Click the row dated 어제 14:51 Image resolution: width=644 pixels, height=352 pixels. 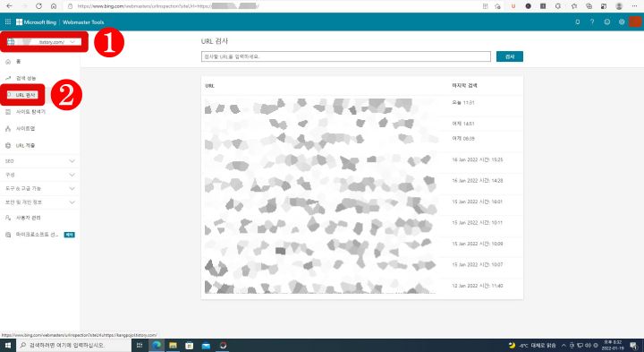click(362, 124)
